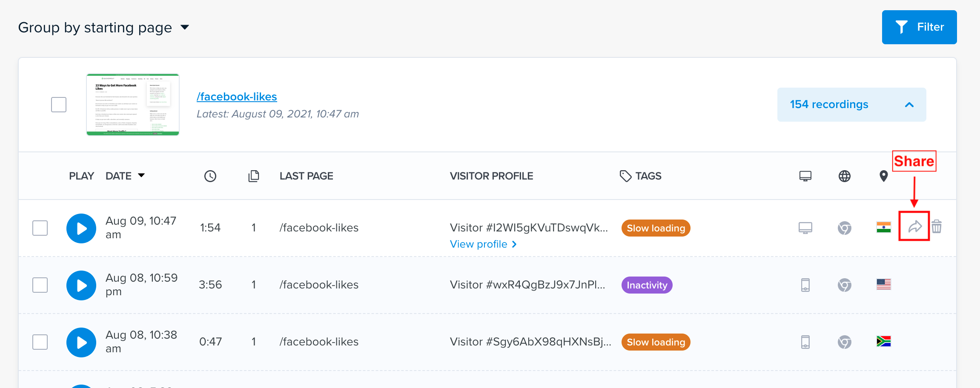Click View profile link for Aug 09 visitor

[x=483, y=244]
